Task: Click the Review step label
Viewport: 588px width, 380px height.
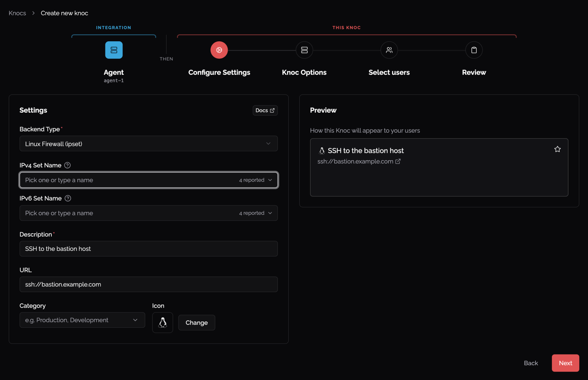Action: 474,72
